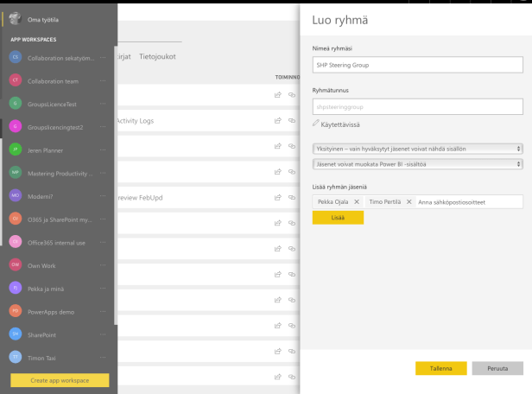Select Pekka ja minä workspace avatar
The image size is (532, 394).
(16, 288)
